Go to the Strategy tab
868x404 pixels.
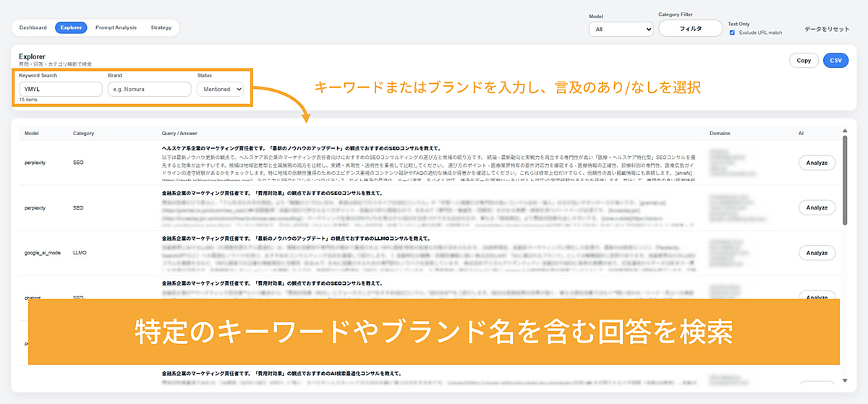coord(161,27)
